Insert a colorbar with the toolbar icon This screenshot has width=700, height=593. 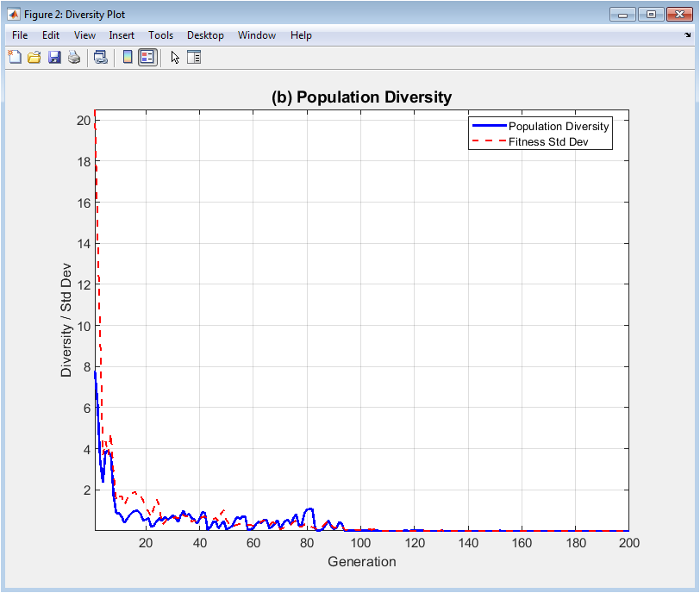pyautogui.click(x=128, y=57)
